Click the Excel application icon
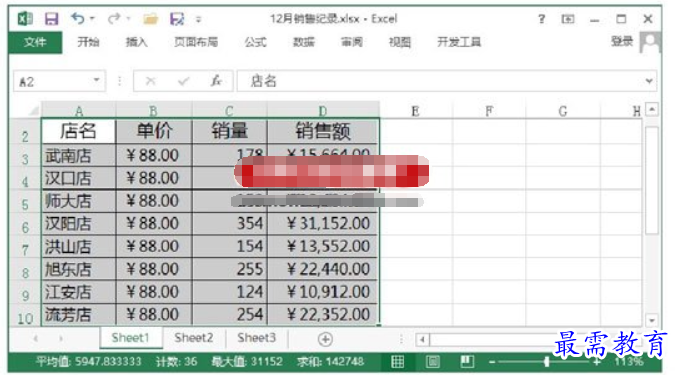The width and height of the screenshot is (676, 375). click(25, 19)
